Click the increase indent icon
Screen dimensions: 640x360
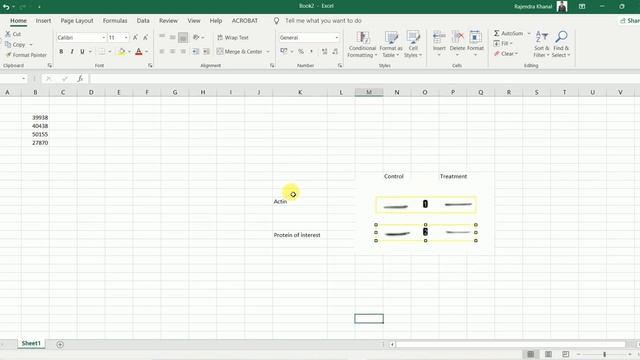207,51
